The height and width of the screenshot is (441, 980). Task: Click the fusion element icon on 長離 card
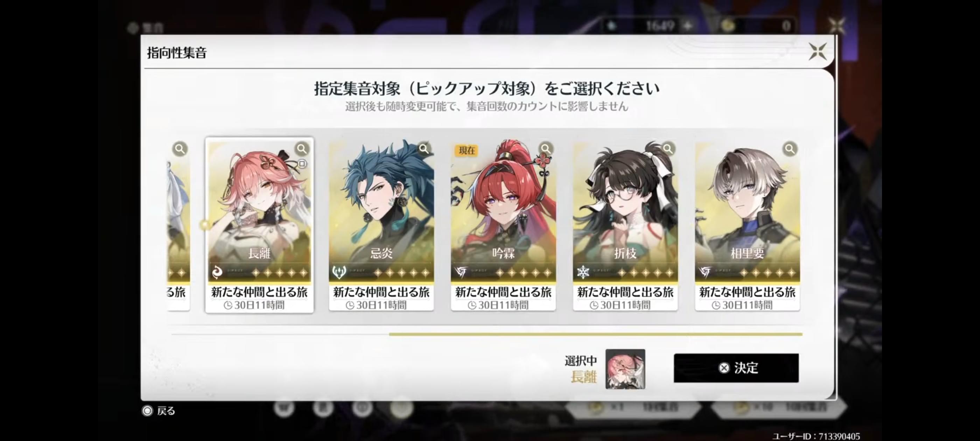click(x=217, y=272)
